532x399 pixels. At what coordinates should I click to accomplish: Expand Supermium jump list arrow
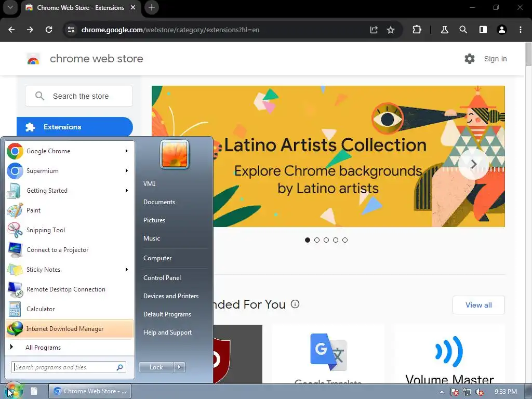pos(127,170)
